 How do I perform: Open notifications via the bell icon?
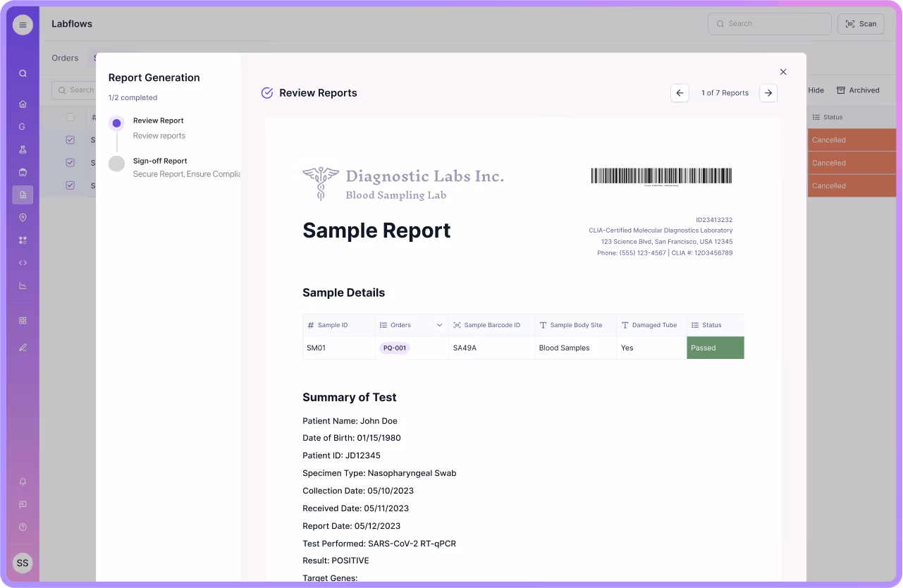click(23, 482)
